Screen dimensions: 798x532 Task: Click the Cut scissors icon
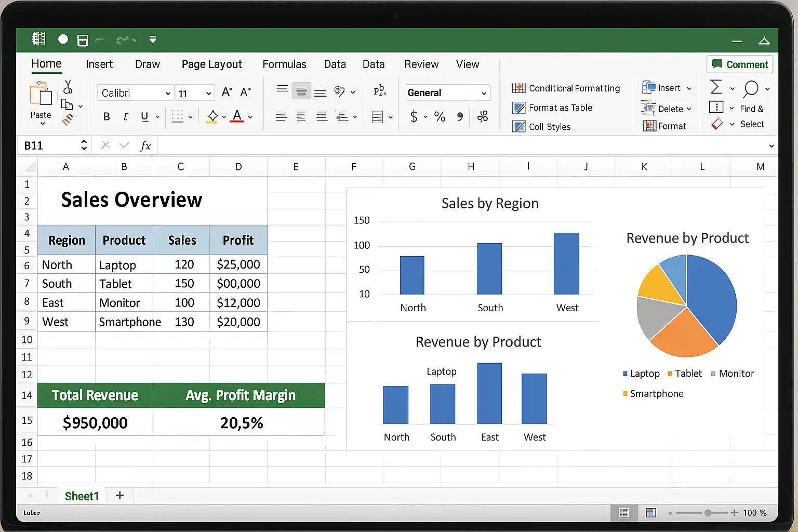pyautogui.click(x=68, y=87)
